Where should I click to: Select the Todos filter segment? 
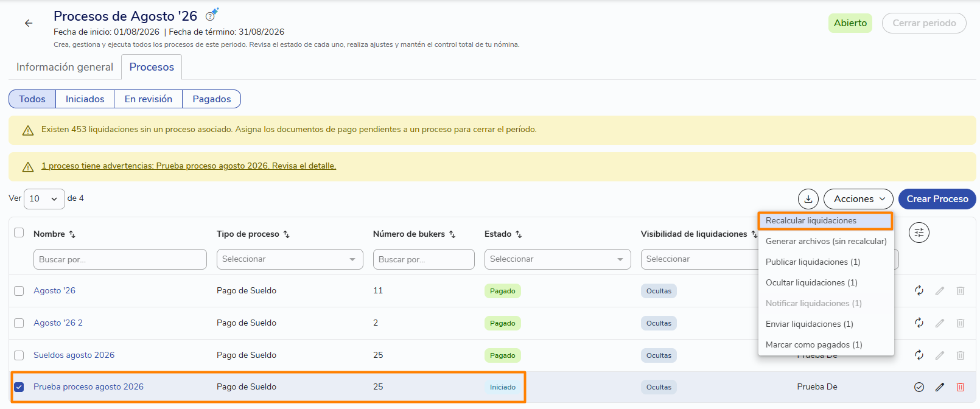coord(32,99)
